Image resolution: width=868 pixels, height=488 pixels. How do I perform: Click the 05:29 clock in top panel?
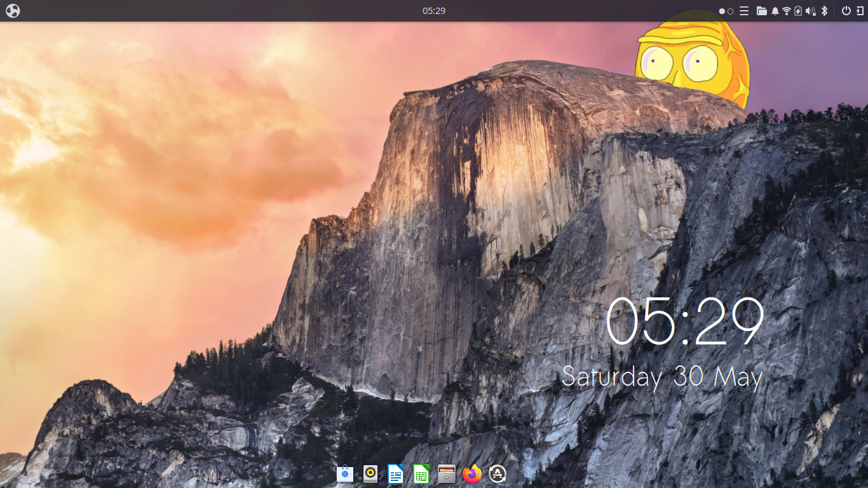(434, 11)
